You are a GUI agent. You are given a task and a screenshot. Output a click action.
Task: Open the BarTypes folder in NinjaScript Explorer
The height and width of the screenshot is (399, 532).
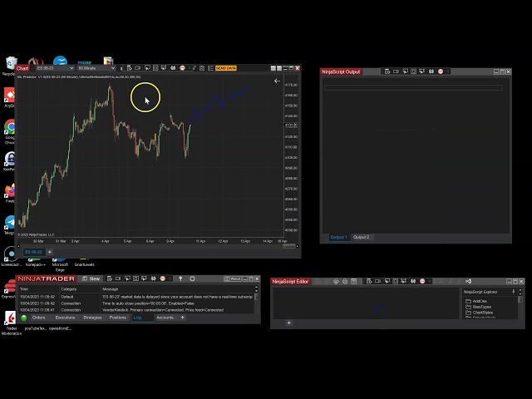coord(479,307)
